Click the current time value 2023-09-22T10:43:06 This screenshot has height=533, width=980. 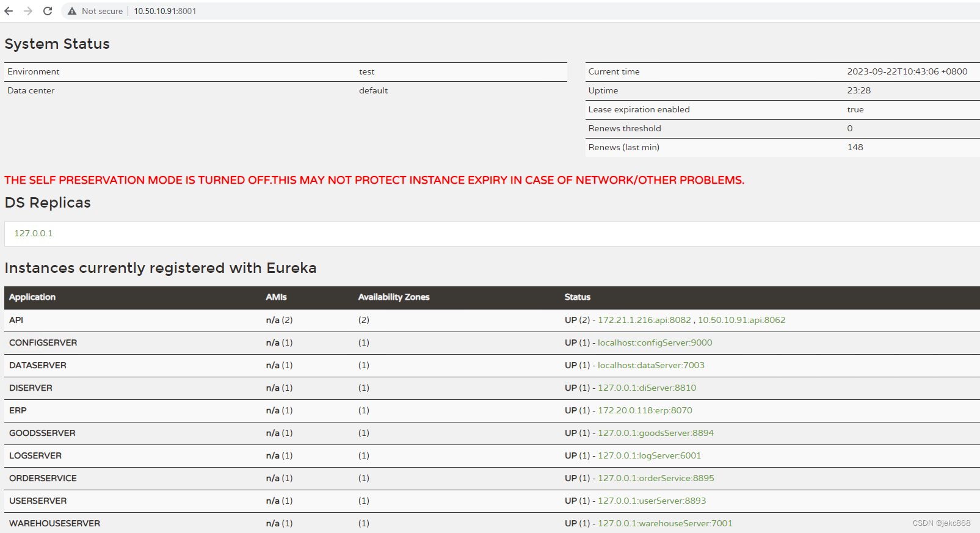coord(907,71)
